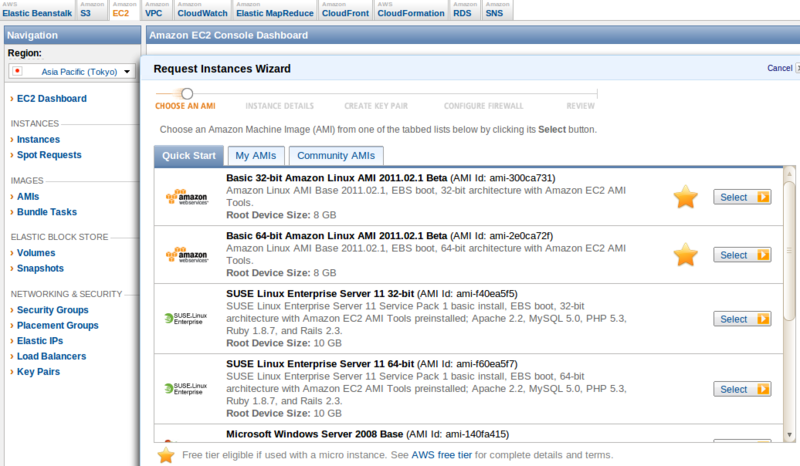Click the Choose an AMI step circle

click(x=187, y=93)
